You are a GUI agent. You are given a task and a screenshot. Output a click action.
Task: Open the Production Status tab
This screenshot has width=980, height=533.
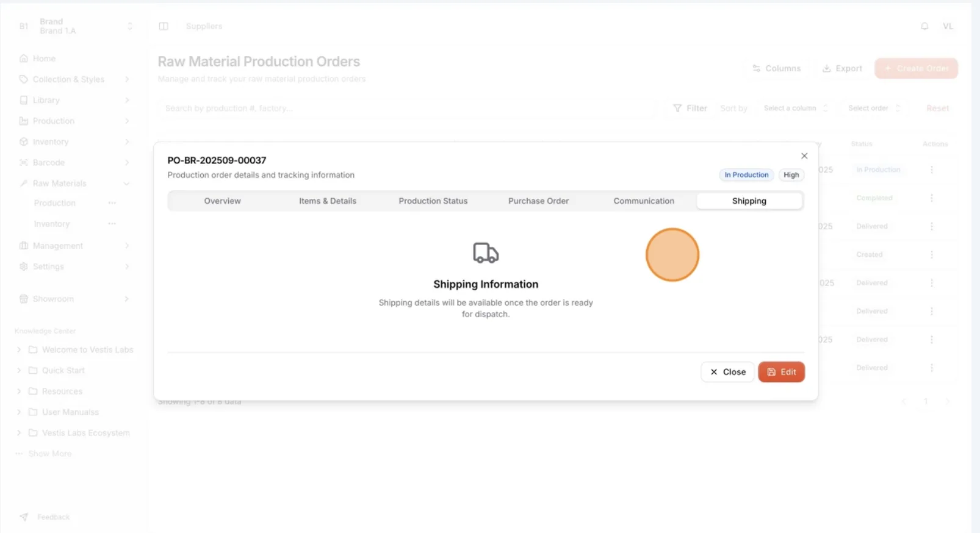(x=433, y=201)
